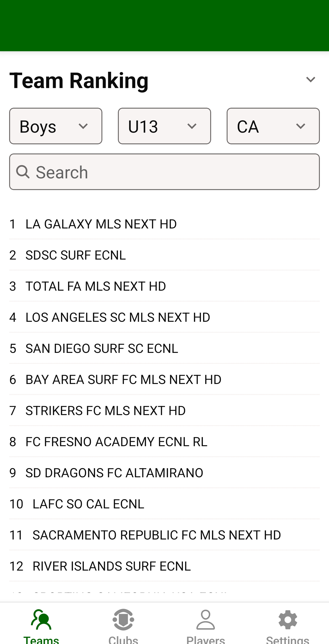Tap the search magnifier icon
This screenshot has width=329, height=644.
point(23,172)
